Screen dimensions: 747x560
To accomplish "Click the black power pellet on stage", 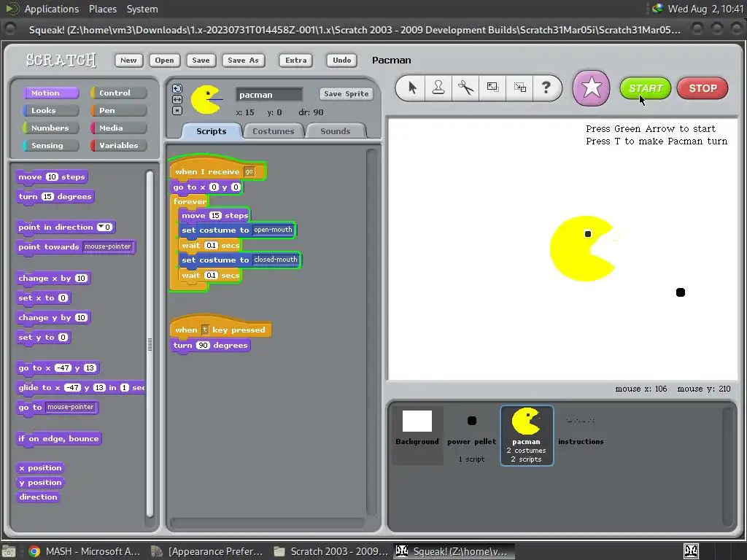I will tap(681, 292).
